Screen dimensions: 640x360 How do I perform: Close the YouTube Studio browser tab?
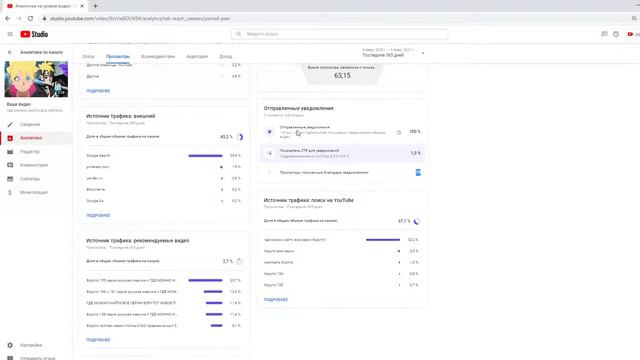point(82,6)
